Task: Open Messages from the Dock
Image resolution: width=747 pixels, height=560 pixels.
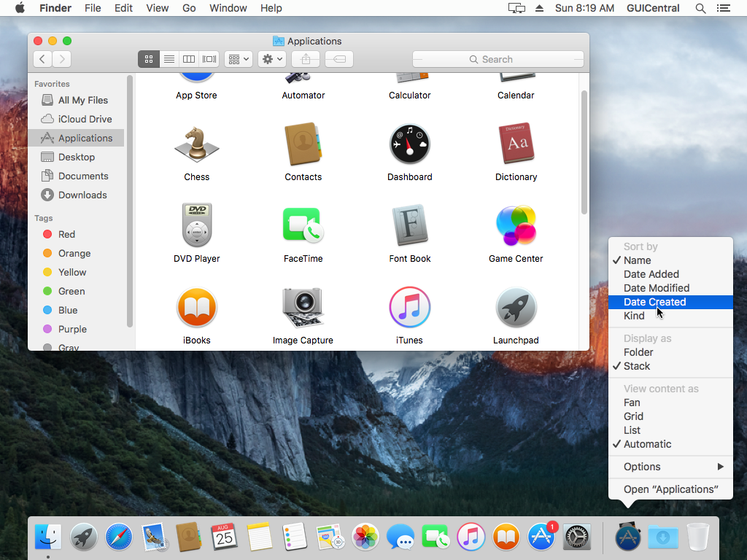Action: pos(400,537)
